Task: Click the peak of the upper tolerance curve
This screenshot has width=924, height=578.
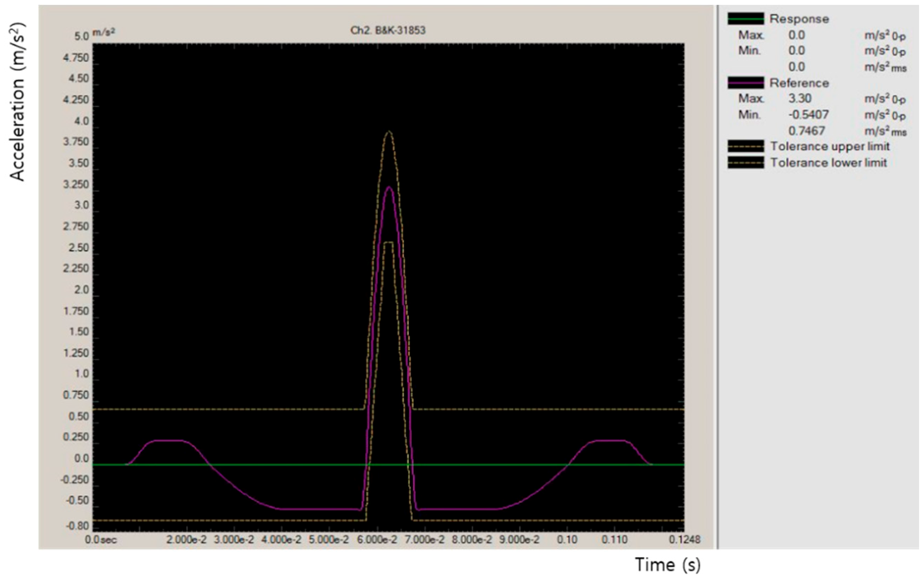Action: pos(389,132)
